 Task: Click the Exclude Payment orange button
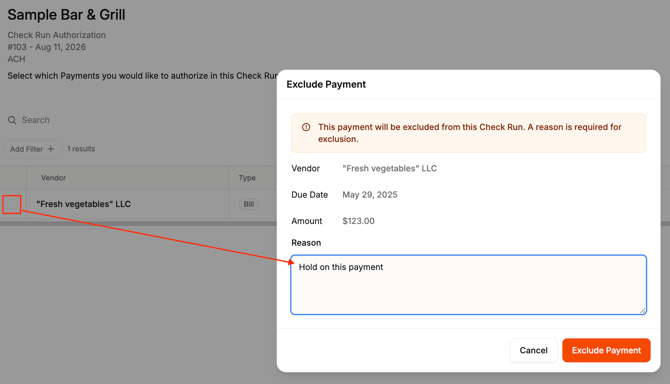tap(606, 350)
